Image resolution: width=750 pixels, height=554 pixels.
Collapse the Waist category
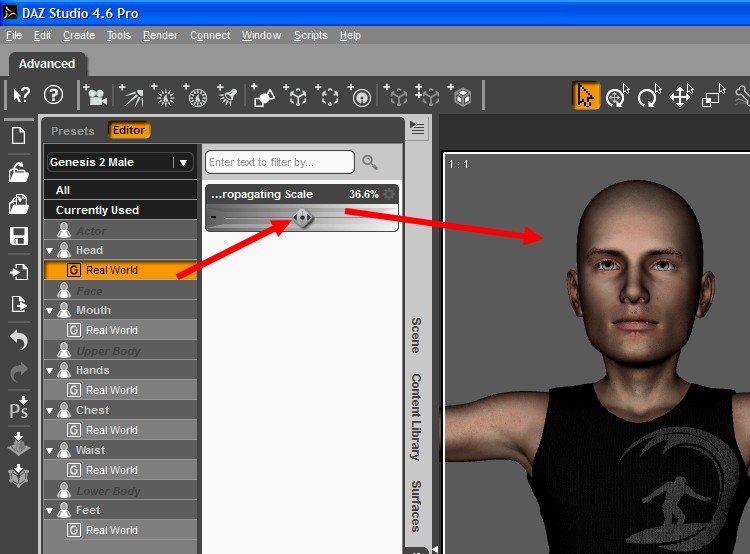[49, 451]
